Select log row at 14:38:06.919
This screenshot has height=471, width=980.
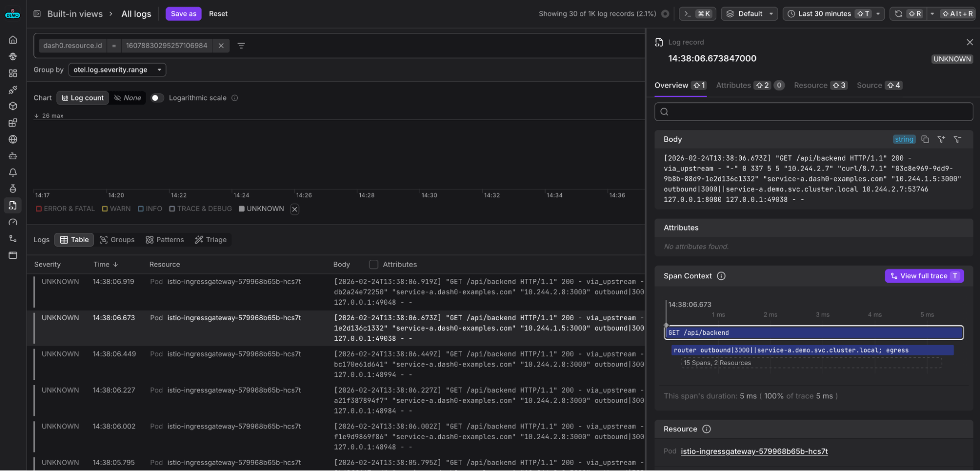click(x=336, y=292)
